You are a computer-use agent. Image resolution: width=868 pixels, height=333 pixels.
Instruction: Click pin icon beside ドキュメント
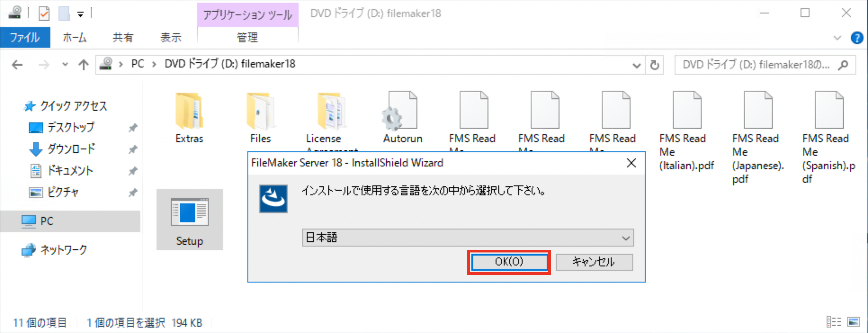133,171
